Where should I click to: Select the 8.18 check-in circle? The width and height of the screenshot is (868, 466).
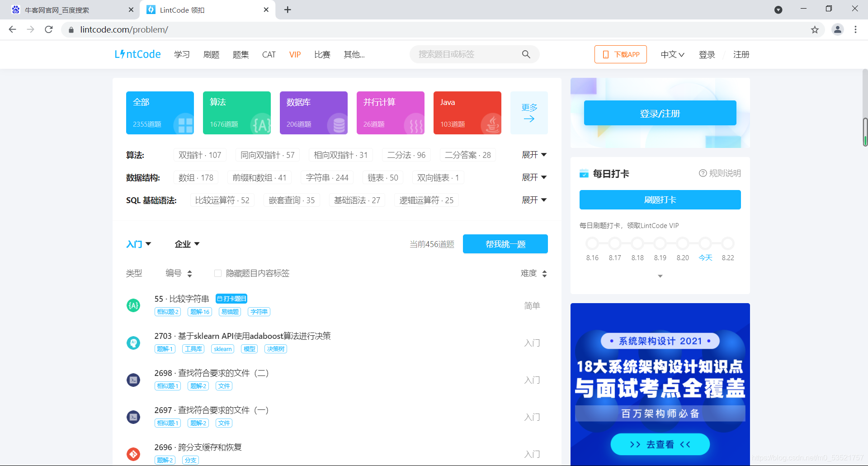click(637, 243)
